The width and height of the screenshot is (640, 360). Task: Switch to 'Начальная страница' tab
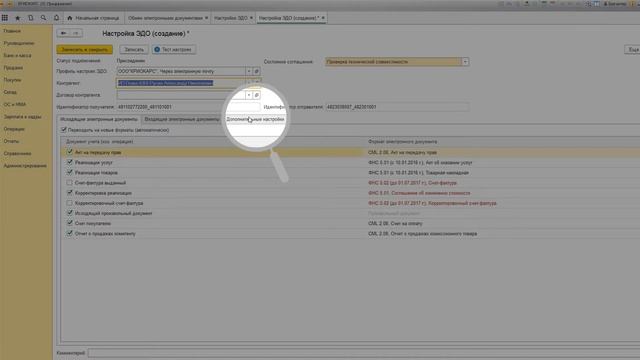click(x=93, y=18)
